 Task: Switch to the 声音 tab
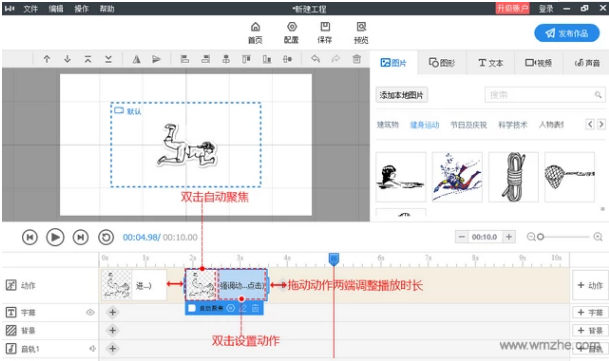pyautogui.click(x=587, y=63)
